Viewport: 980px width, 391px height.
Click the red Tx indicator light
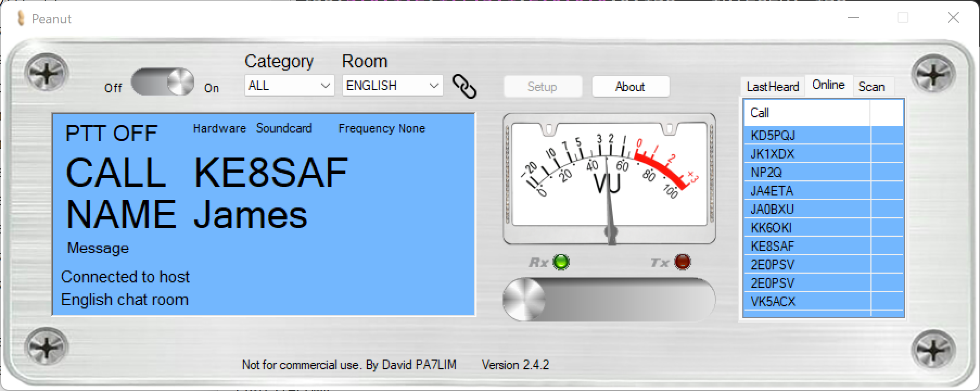point(682,262)
